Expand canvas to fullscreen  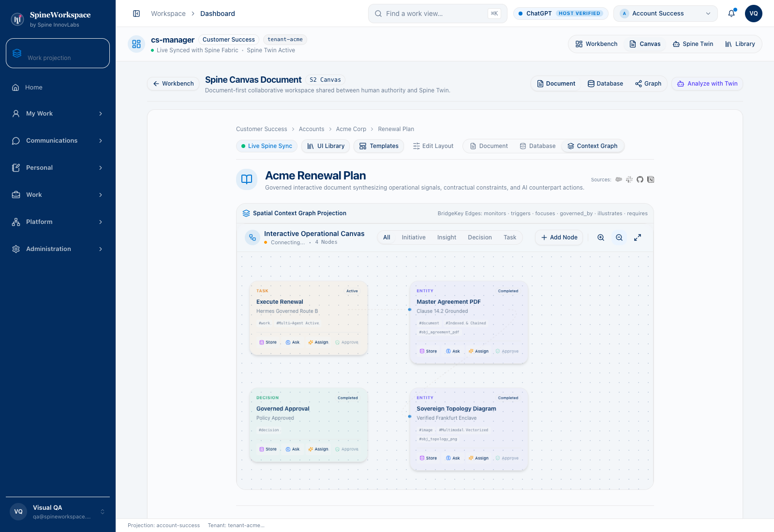pos(638,237)
